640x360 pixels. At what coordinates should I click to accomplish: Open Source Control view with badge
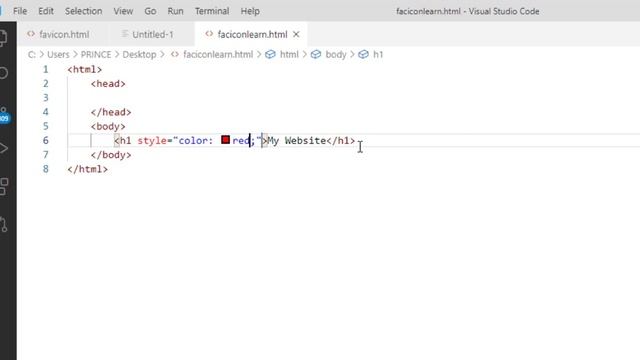pyautogui.click(x=4, y=114)
